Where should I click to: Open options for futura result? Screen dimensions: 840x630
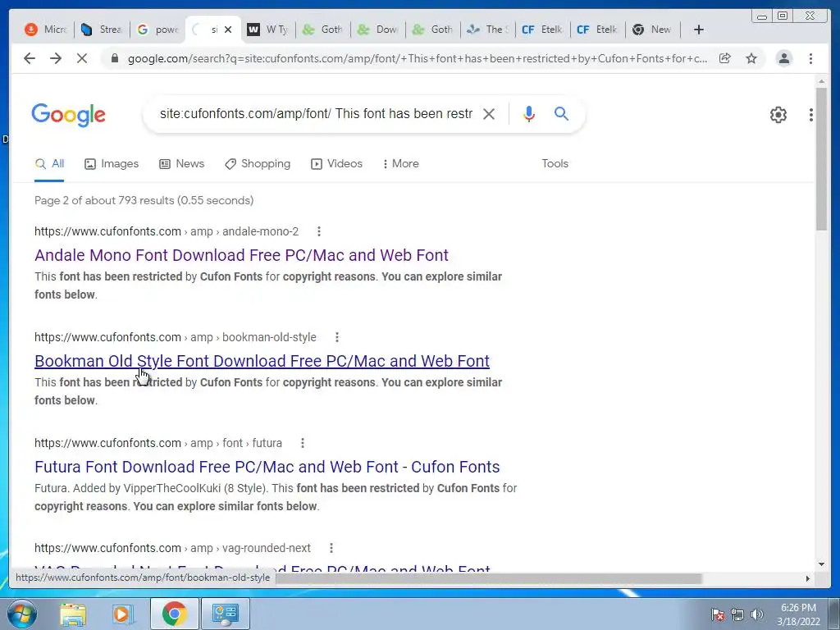coord(303,443)
